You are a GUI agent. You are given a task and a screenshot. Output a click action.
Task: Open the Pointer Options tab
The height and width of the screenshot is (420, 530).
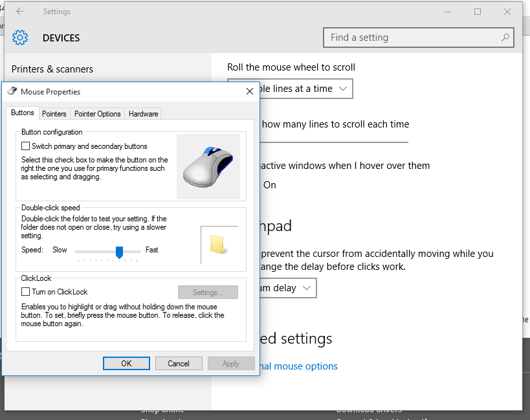(x=97, y=114)
